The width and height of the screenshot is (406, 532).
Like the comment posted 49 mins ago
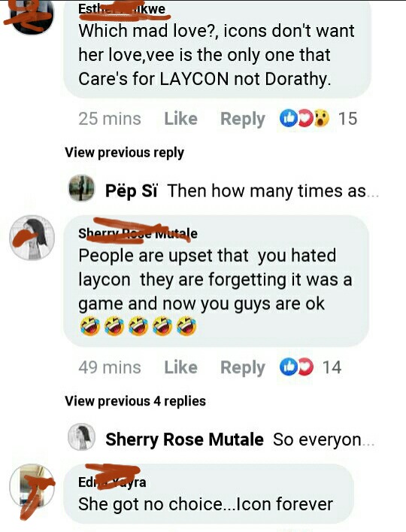click(180, 367)
